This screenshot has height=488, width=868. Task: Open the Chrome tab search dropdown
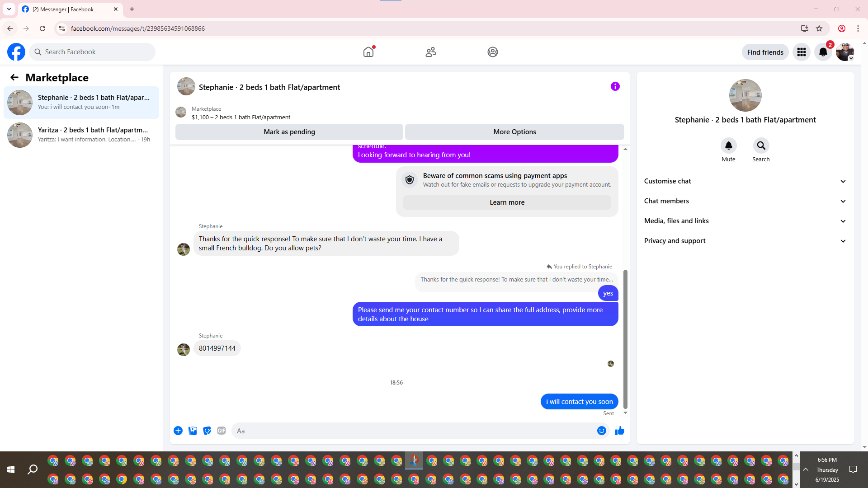click(9, 9)
